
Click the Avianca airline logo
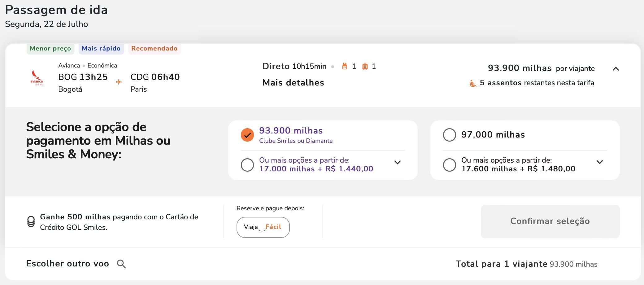tap(37, 78)
